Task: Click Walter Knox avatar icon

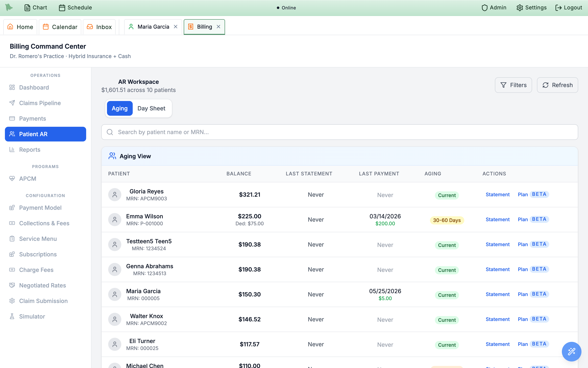Action: (x=115, y=319)
